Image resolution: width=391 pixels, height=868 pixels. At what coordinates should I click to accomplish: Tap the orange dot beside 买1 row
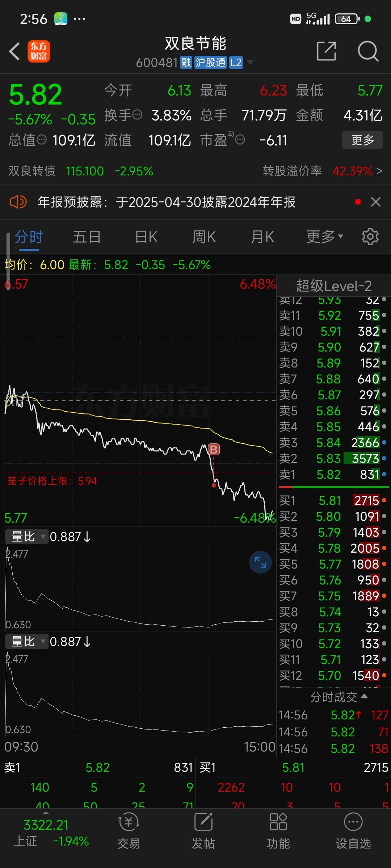[x=384, y=500]
